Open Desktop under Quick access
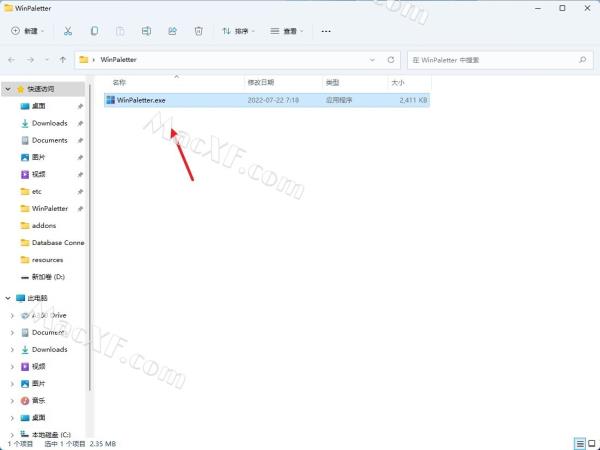 (x=38, y=106)
